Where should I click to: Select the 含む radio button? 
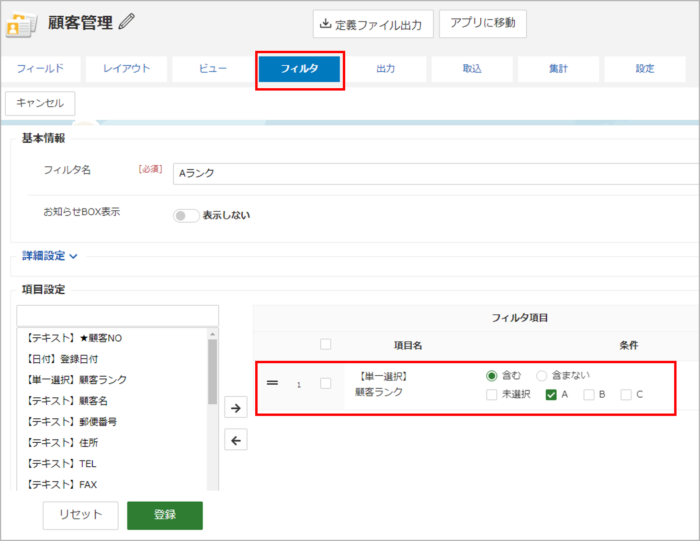click(492, 376)
